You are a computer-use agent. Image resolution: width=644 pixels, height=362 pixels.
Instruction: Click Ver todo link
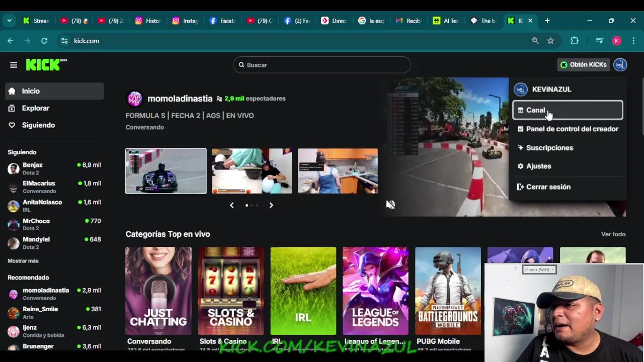(x=613, y=234)
